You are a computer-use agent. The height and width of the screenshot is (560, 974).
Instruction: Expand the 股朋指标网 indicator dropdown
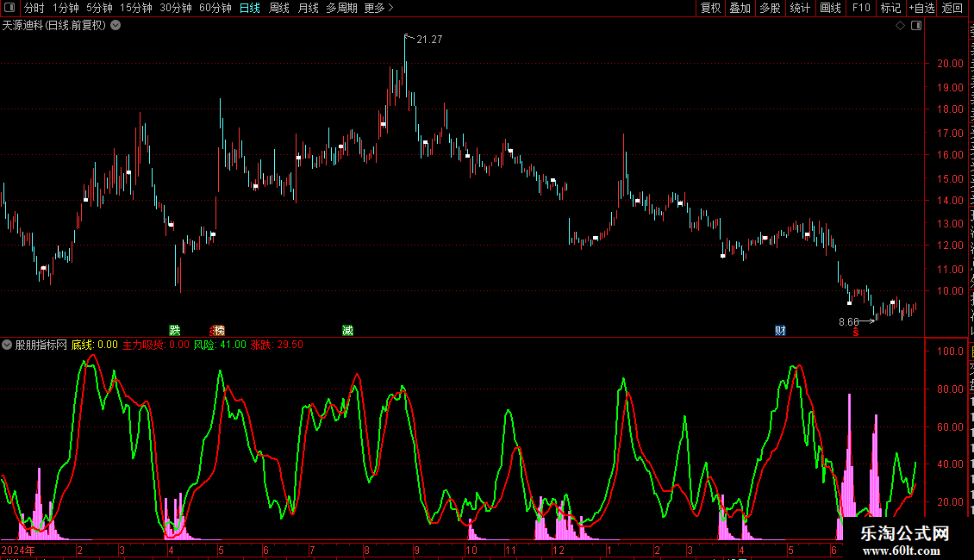(x=7, y=345)
